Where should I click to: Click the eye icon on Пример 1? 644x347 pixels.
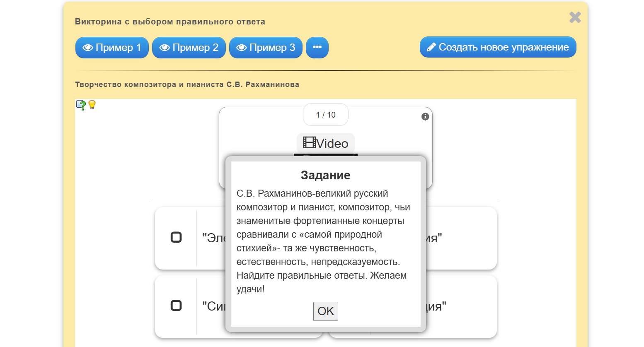88,47
